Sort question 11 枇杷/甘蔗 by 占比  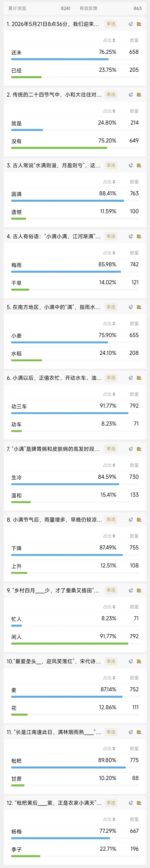pos(109,748)
